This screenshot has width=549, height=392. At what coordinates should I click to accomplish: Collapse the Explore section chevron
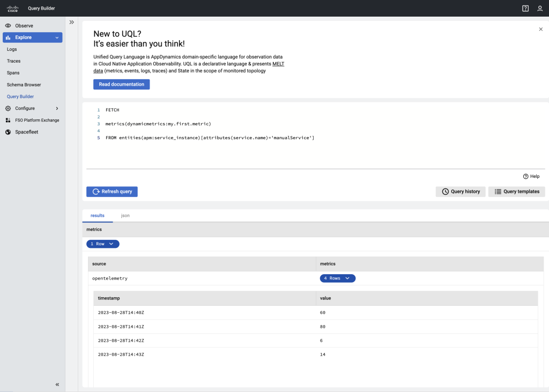pos(56,37)
